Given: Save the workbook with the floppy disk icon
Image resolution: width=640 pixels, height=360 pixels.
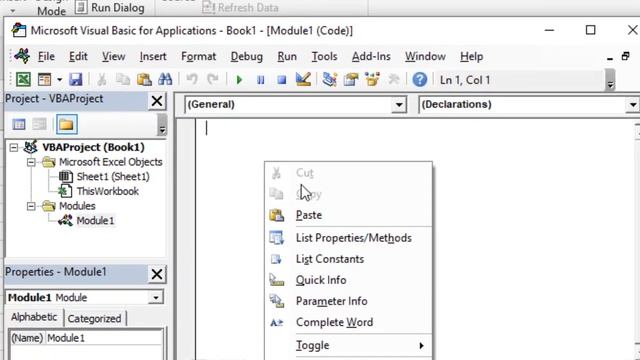Looking at the screenshot, I should 76,79.
